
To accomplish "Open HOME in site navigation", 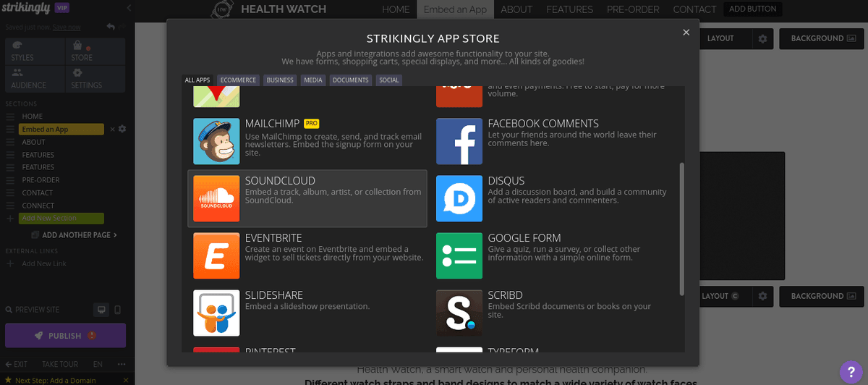I will coord(396,9).
